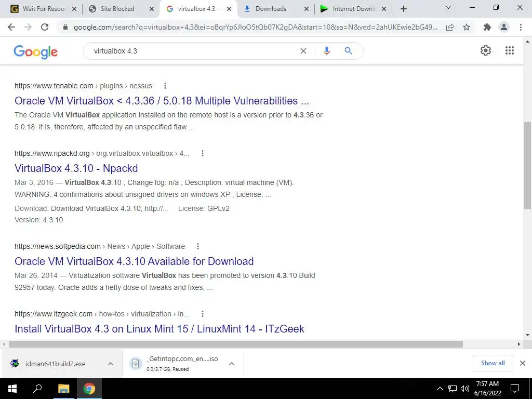Open File Explorer from taskbar
Image resolution: width=532 pixels, height=399 pixels.
pos(63,389)
